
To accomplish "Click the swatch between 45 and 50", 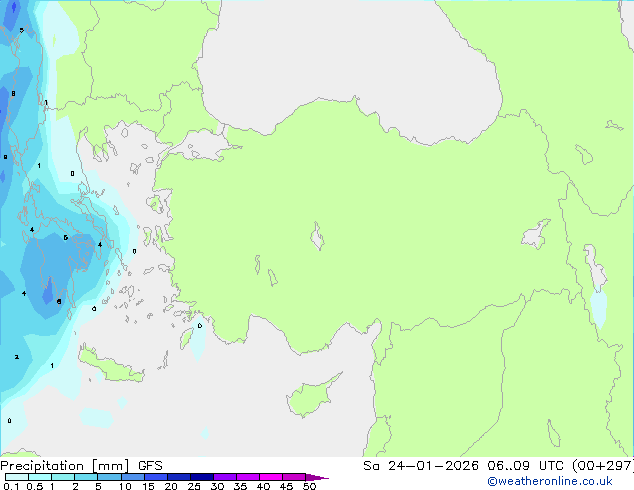I will coord(294,477).
